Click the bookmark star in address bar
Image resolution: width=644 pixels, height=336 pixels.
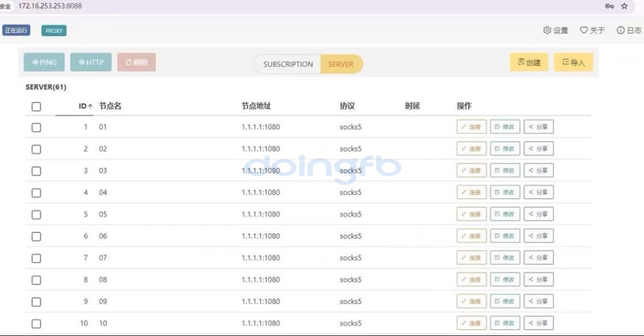coord(624,6)
